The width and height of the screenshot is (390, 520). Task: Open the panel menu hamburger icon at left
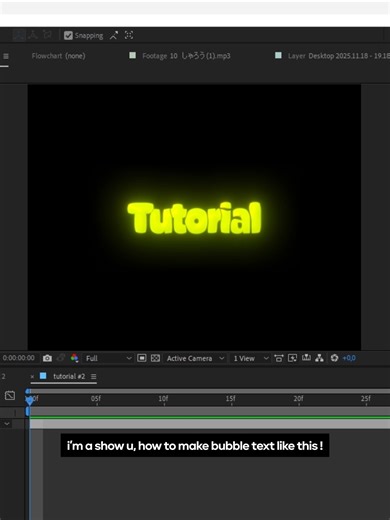point(6,56)
